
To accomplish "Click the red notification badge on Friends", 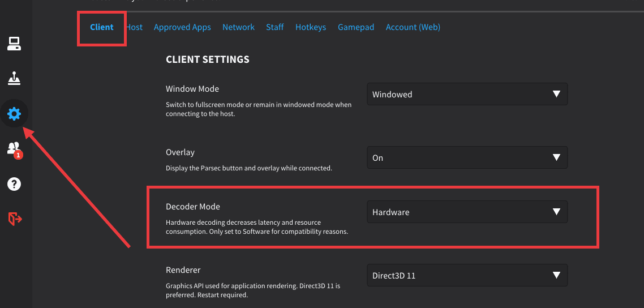I will coord(18,155).
